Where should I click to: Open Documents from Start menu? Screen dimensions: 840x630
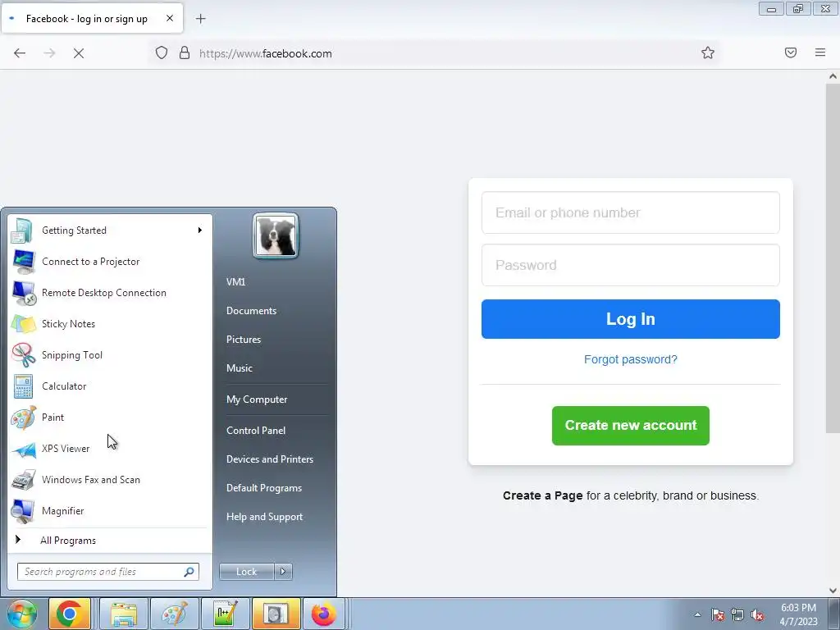(251, 311)
